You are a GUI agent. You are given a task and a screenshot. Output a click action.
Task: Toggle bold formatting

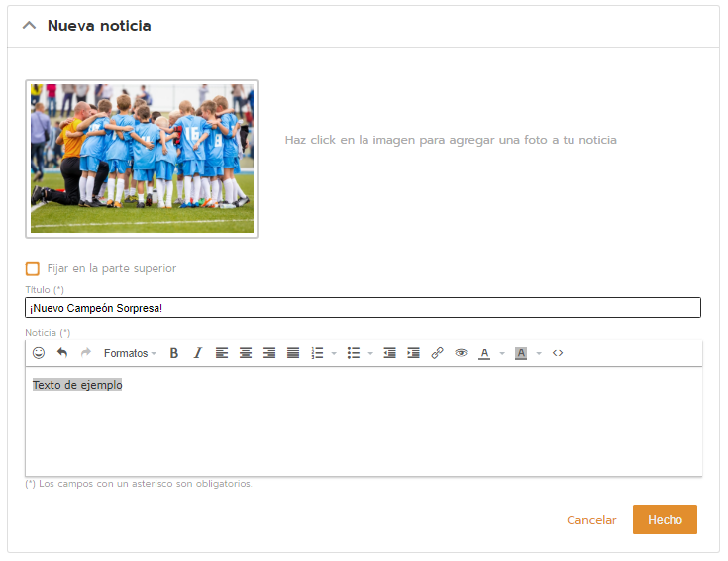174,353
